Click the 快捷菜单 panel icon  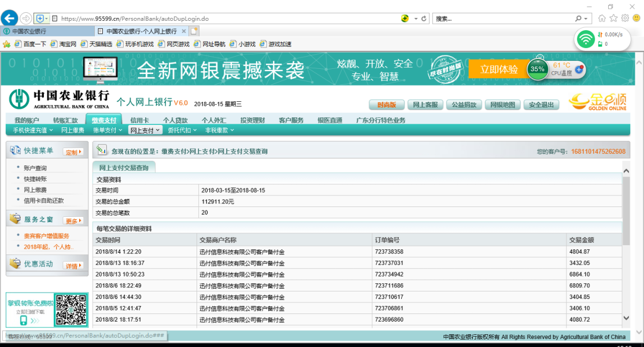[x=16, y=150]
